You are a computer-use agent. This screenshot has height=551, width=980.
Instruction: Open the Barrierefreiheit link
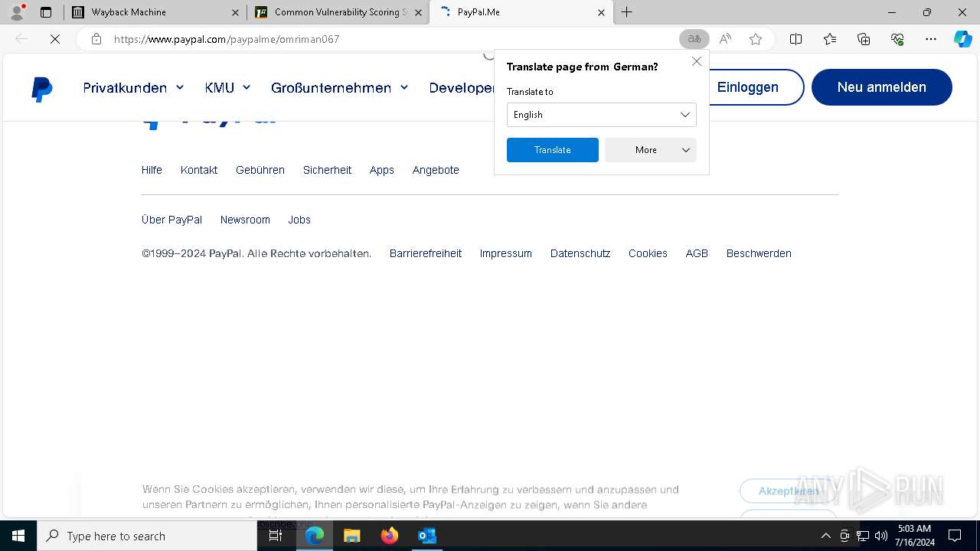(x=426, y=253)
